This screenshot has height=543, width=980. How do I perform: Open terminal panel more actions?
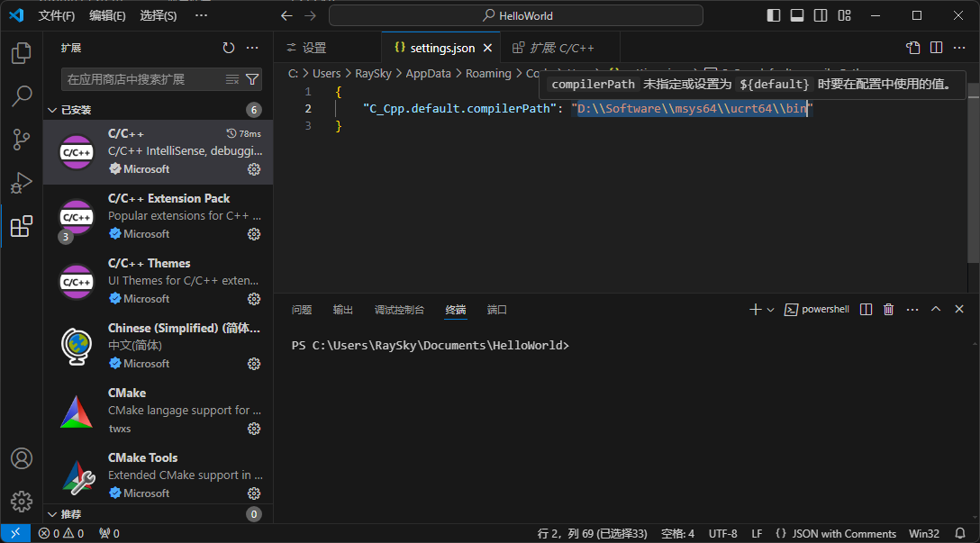(x=912, y=309)
